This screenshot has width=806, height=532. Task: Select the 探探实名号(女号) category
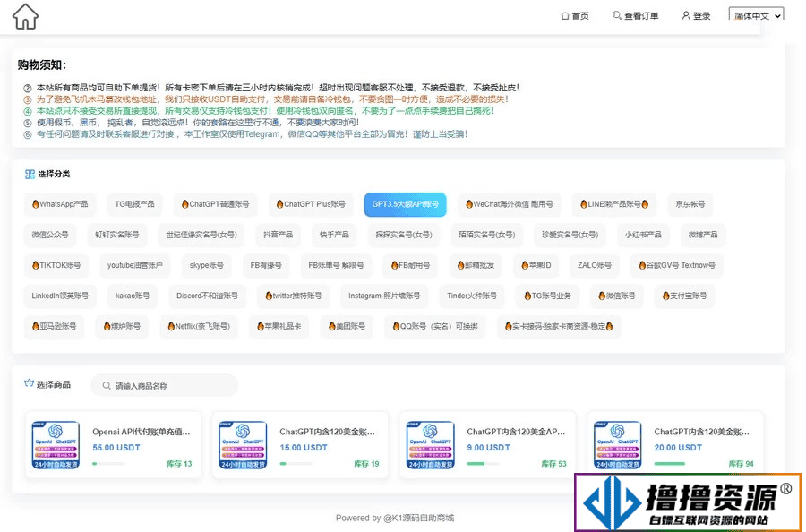coord(404,235)
